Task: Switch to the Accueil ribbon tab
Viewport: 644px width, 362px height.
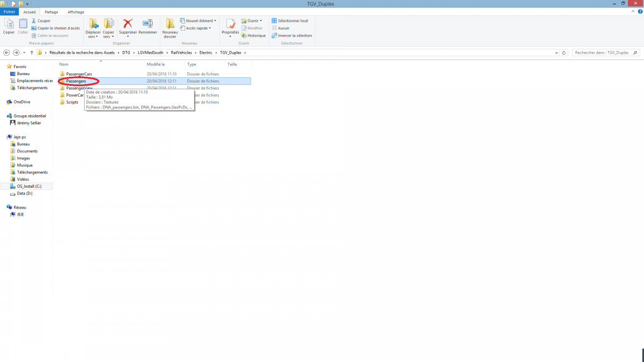Action: (x=29, y=12)
